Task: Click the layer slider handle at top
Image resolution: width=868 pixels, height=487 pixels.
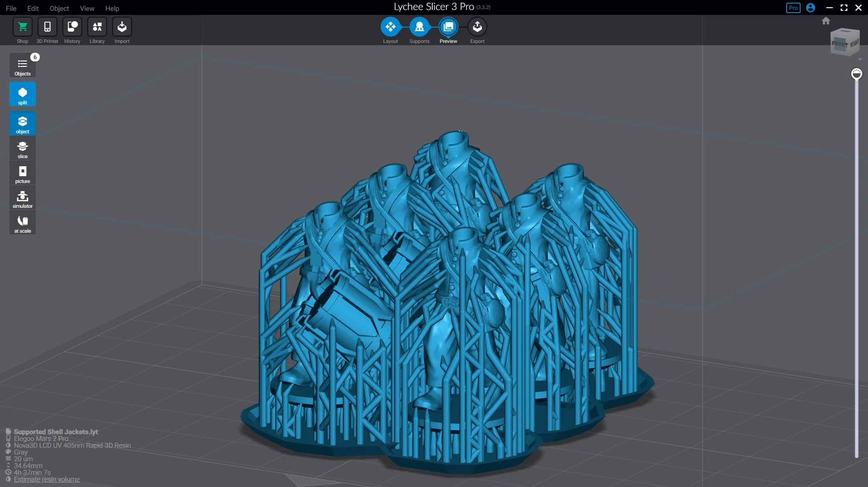Action: point(857,74)
